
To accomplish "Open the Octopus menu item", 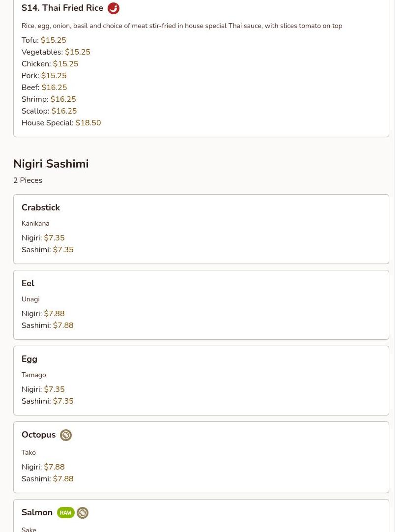I will click(38, 435).
